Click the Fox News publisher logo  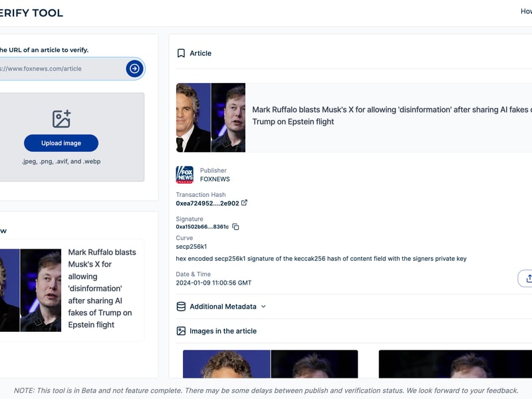184,175
